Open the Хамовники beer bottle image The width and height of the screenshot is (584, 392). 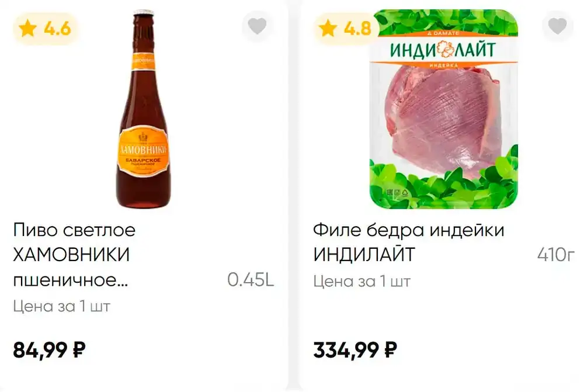(144, 109)
